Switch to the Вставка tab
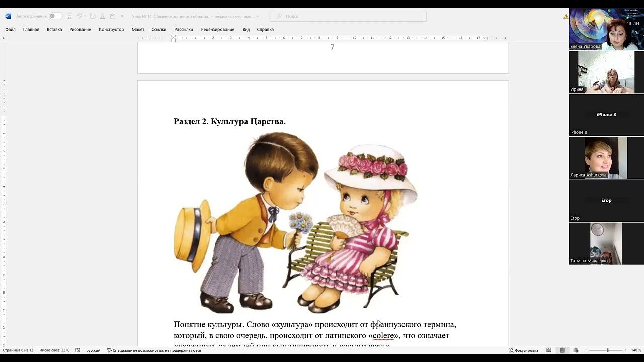 (x=54, y=29)
